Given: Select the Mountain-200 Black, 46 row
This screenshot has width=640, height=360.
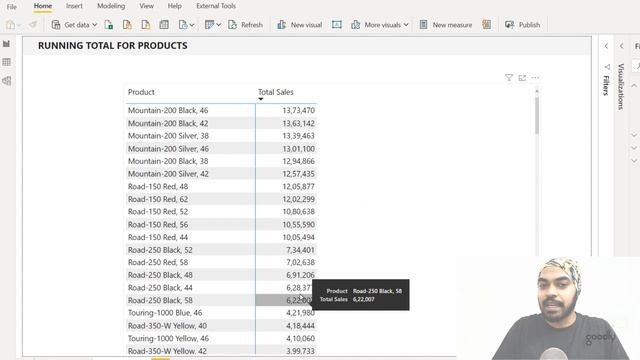Looking at the screenshot, I should (221, 110).
